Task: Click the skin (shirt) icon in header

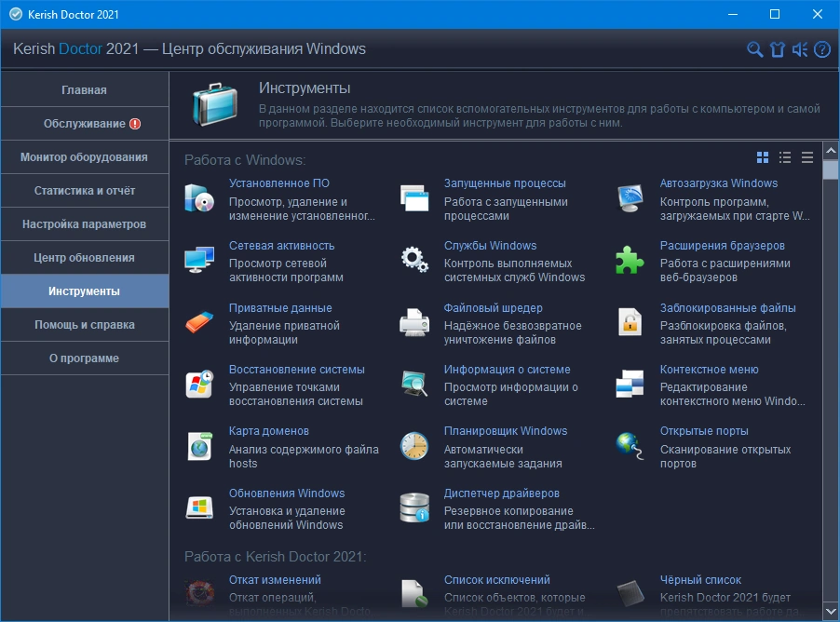Action: (x=778, y=50)
